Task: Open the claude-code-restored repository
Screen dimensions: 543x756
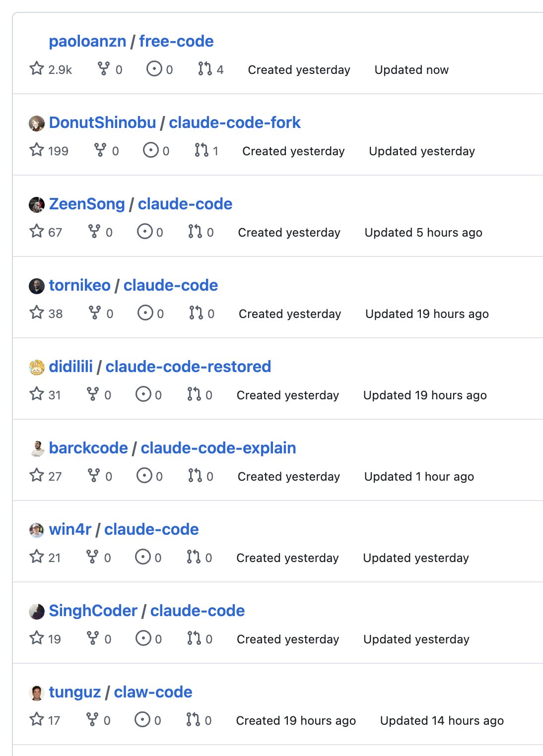Action: click(x=188, y=367)
